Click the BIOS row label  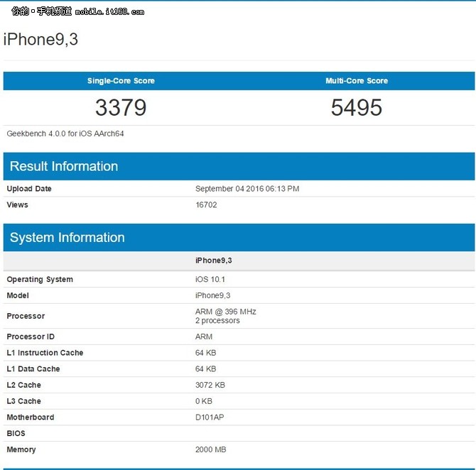[16, 433]
